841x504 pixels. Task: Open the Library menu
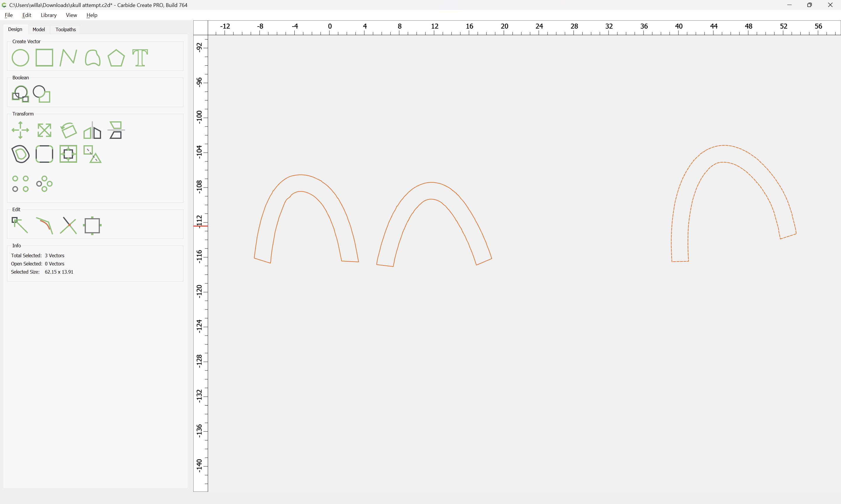tap(48, 15)
